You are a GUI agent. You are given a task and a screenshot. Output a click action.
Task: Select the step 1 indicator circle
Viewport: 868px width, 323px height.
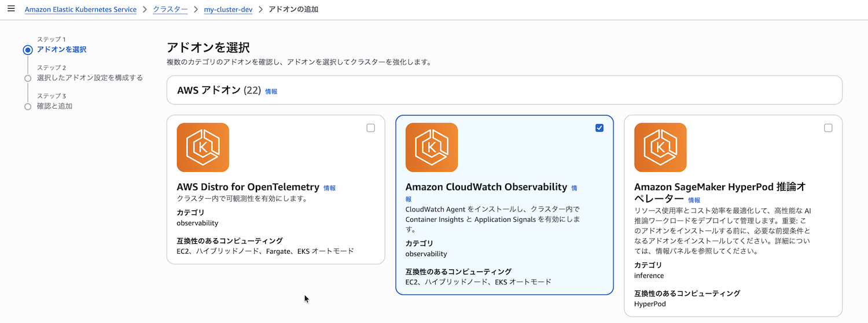tap(28, 50)
